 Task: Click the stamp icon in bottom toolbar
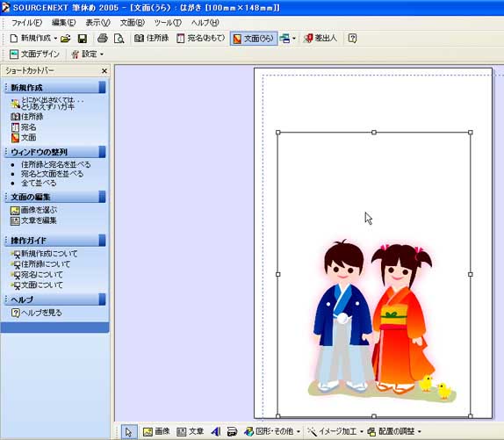pos(232,431)
